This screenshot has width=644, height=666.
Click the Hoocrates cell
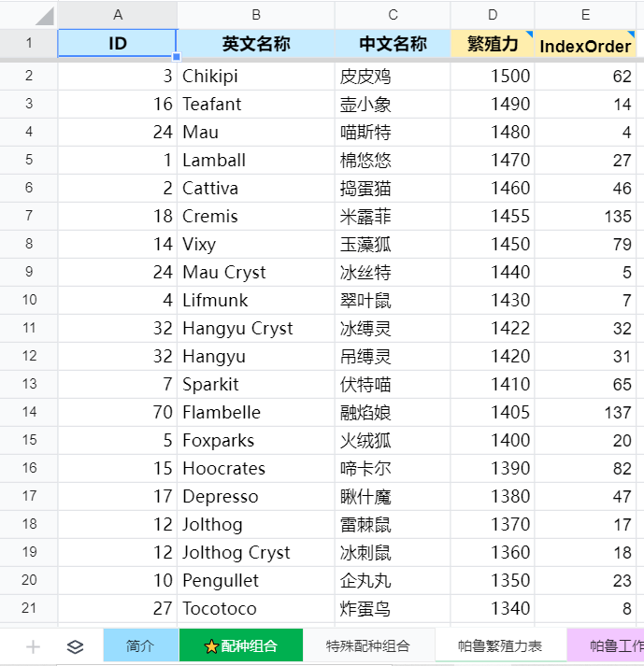tap(256, 469)
